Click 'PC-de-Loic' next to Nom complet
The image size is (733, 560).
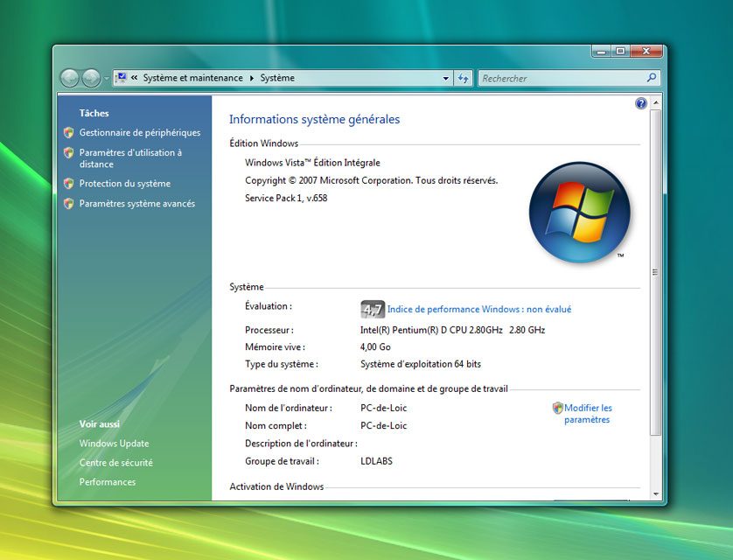pos(384,426)
